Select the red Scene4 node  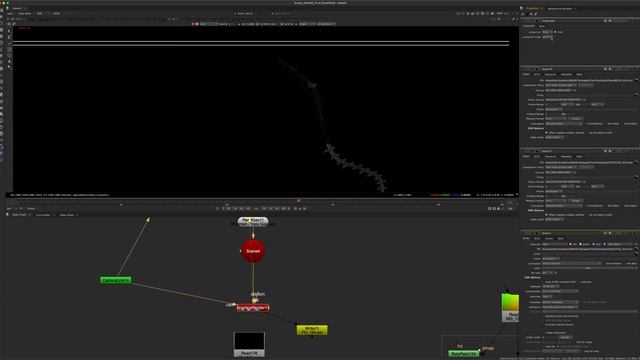point(253,251)
